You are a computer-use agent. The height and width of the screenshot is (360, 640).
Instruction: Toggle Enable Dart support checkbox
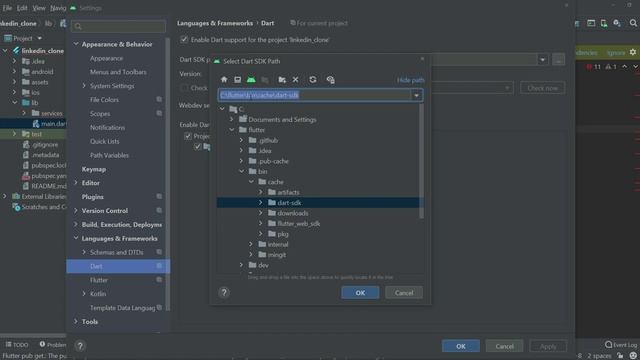pos(184,40)
